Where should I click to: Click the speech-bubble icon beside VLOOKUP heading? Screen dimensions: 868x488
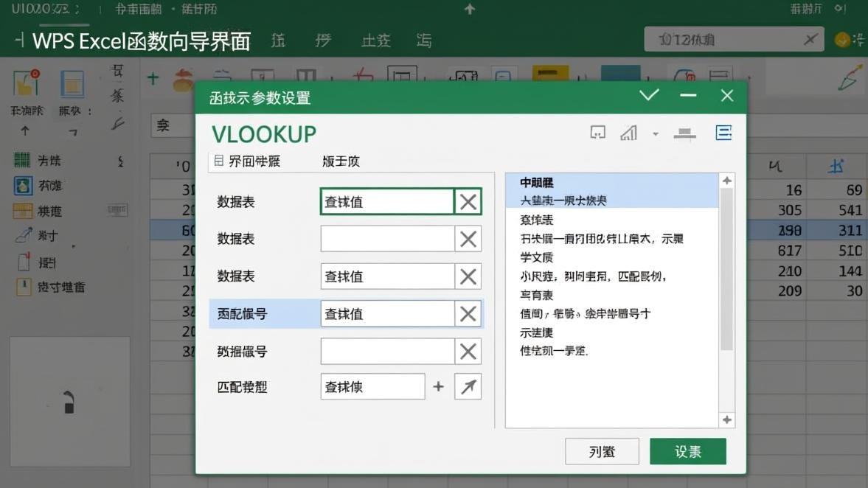click(x=598, y=132)
